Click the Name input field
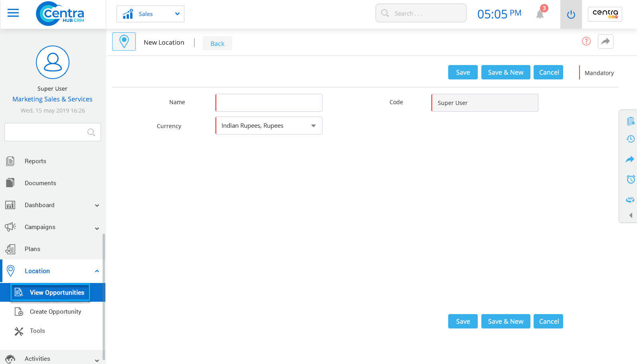 (269, 103)
